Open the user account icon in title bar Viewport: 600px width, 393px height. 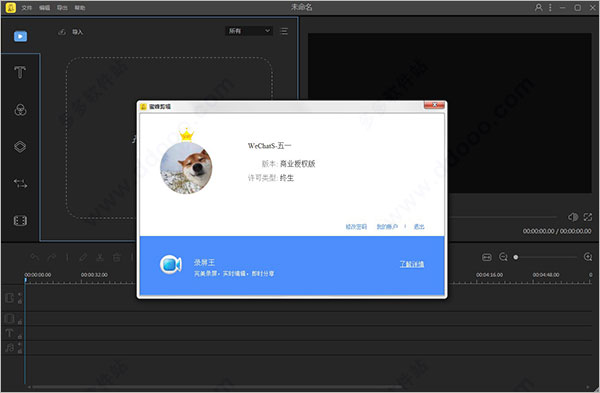(538, 8)
